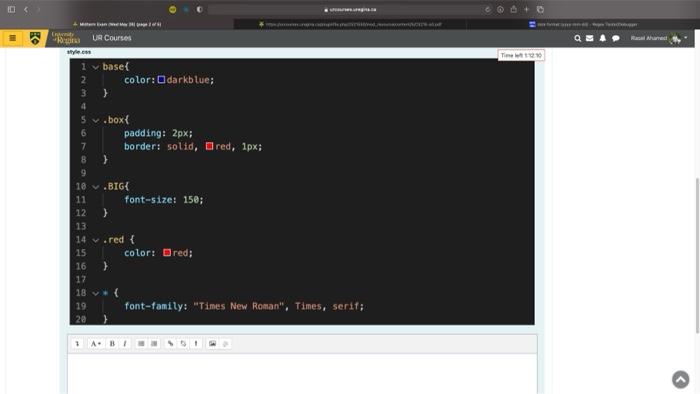Click the red swatch on color line

(167, 253)
